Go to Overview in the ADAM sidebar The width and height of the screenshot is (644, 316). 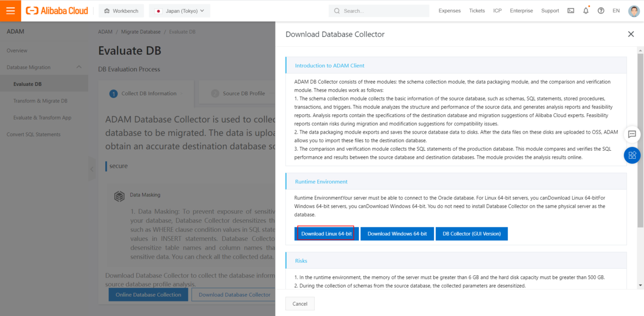(17, 50)
